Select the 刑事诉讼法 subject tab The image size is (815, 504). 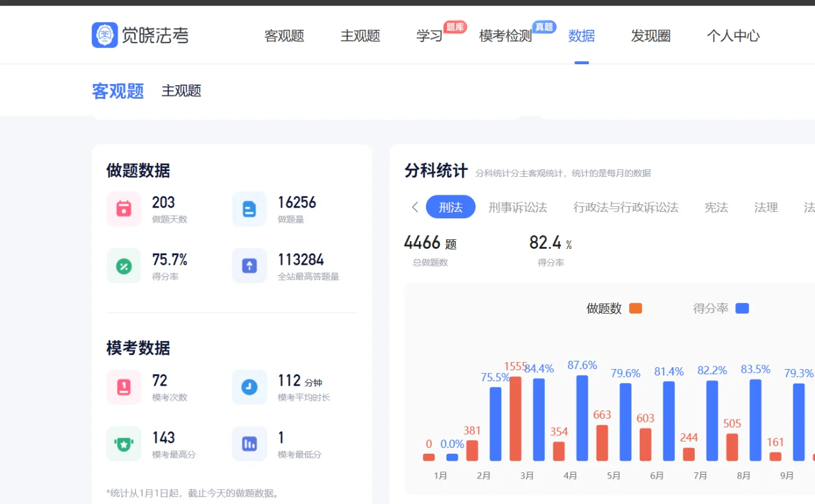518,207
